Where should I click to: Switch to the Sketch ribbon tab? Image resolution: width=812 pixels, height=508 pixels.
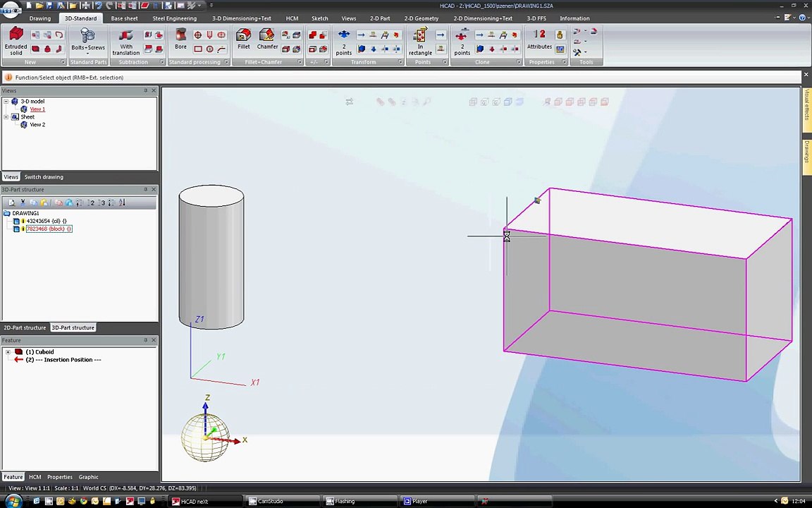coord(319,18)
